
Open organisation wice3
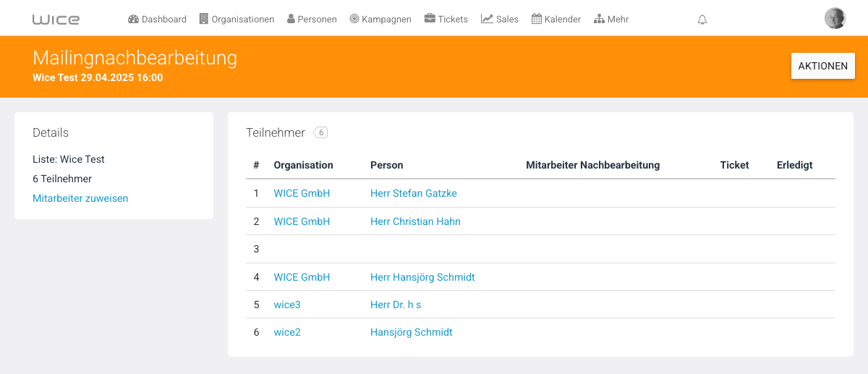287,305
